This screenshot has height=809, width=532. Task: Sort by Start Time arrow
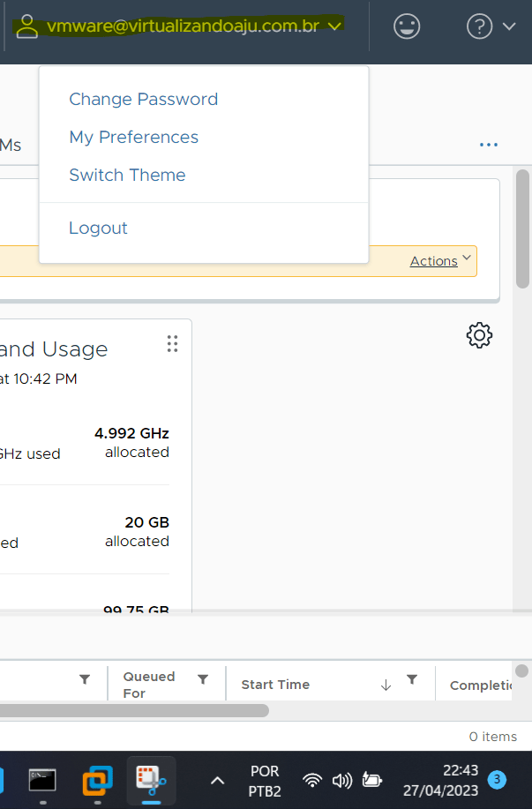(386, 685)
